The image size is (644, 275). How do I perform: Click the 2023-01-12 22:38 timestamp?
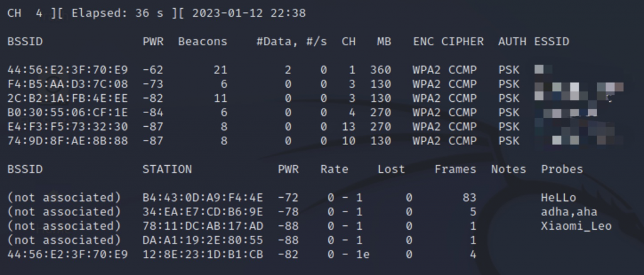pos(249,14)
